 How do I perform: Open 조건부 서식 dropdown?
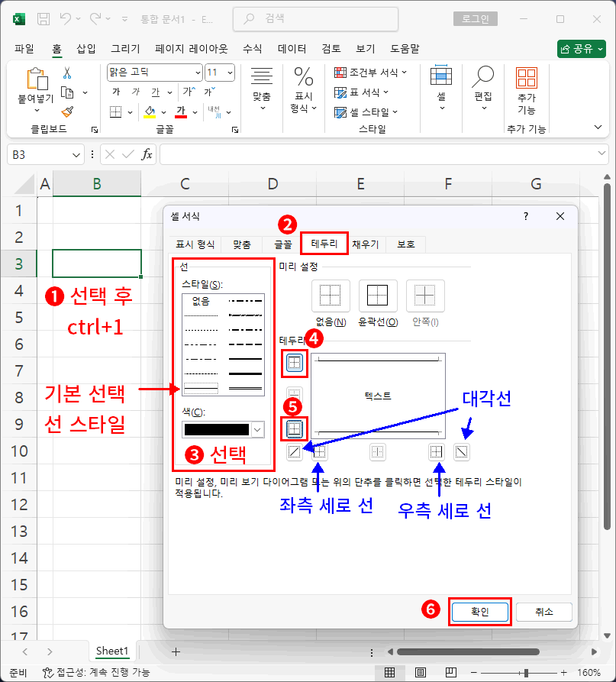pyautogui.click(x=371, y=73)
